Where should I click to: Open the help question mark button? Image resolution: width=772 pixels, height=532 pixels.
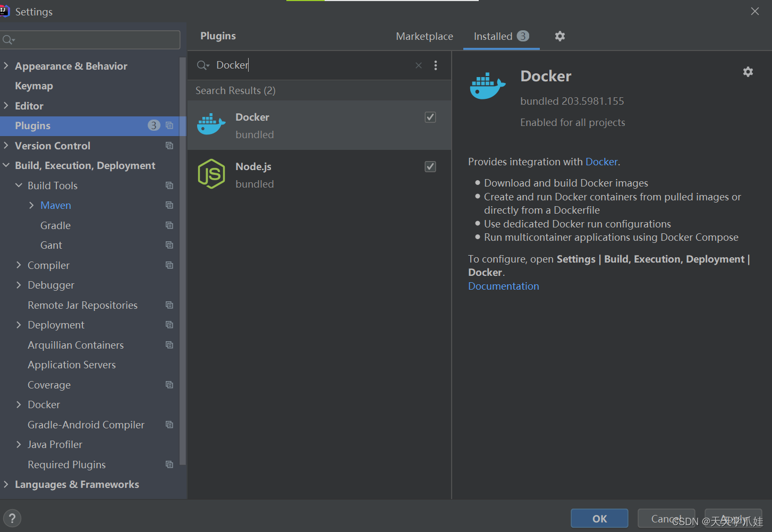click(12, 518)
